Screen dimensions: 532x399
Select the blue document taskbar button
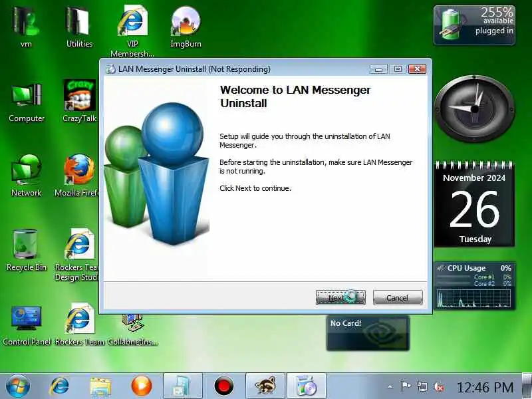(x=183, y=386)
